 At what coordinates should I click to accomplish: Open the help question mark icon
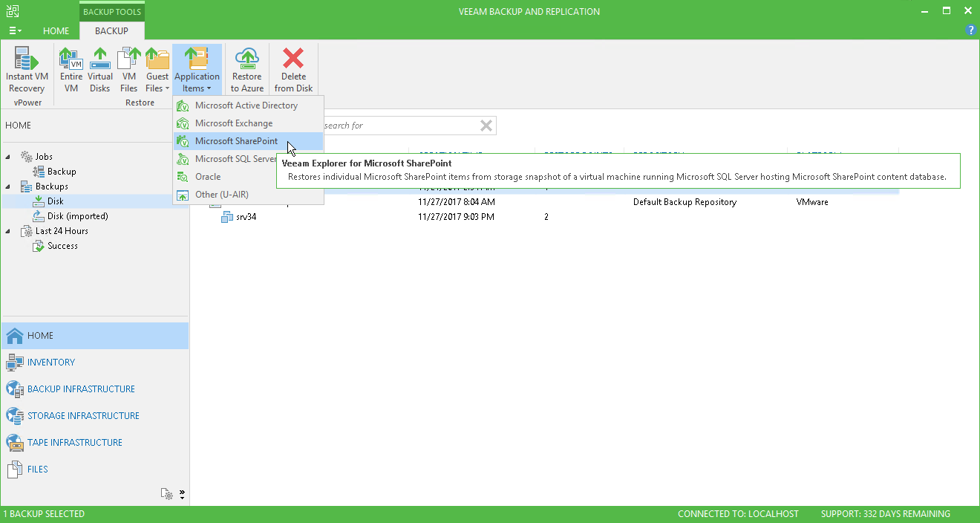coord(970,30)
